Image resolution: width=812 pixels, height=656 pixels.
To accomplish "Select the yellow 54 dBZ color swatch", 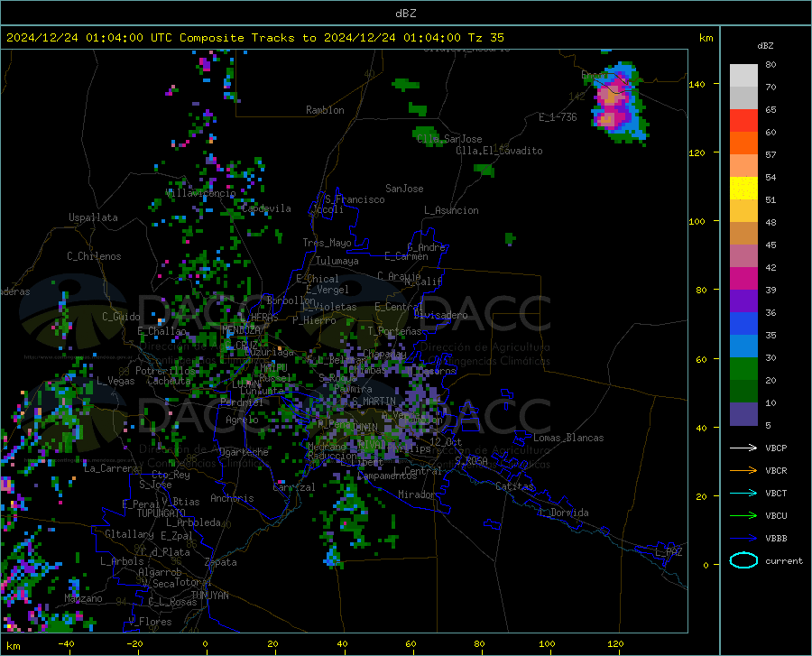I will tap(743, 189).
